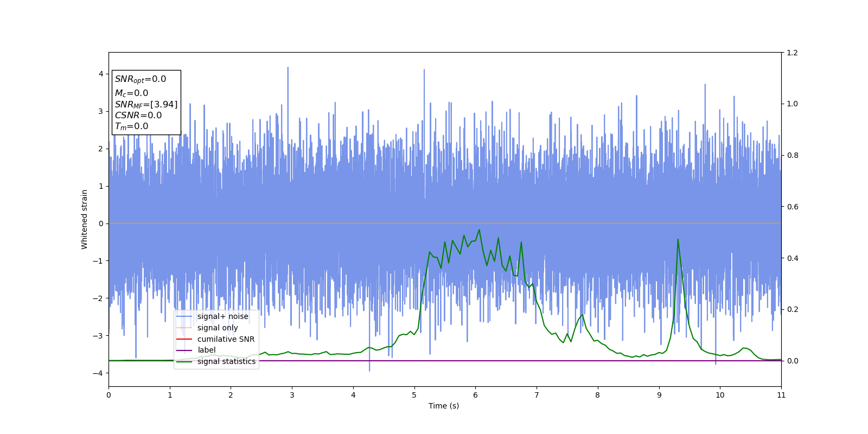Click the red line swatch in legend

coord(184,339)
